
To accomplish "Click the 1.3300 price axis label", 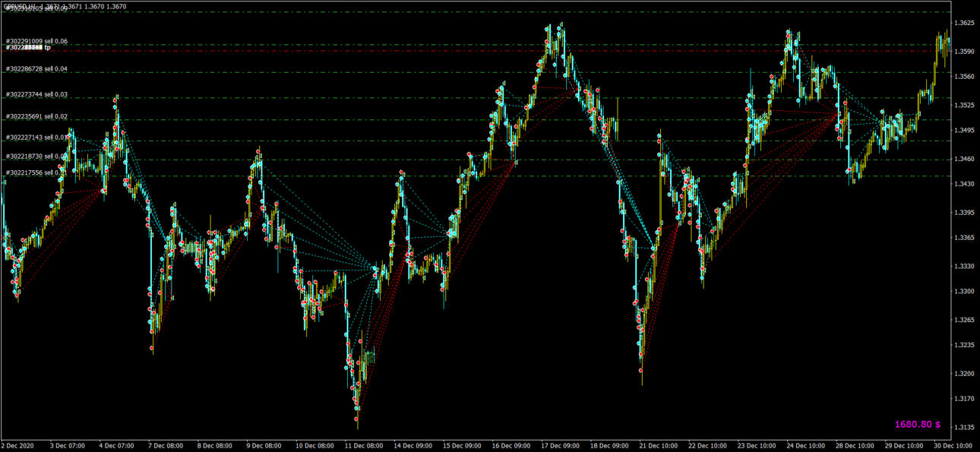I will 965,291.
